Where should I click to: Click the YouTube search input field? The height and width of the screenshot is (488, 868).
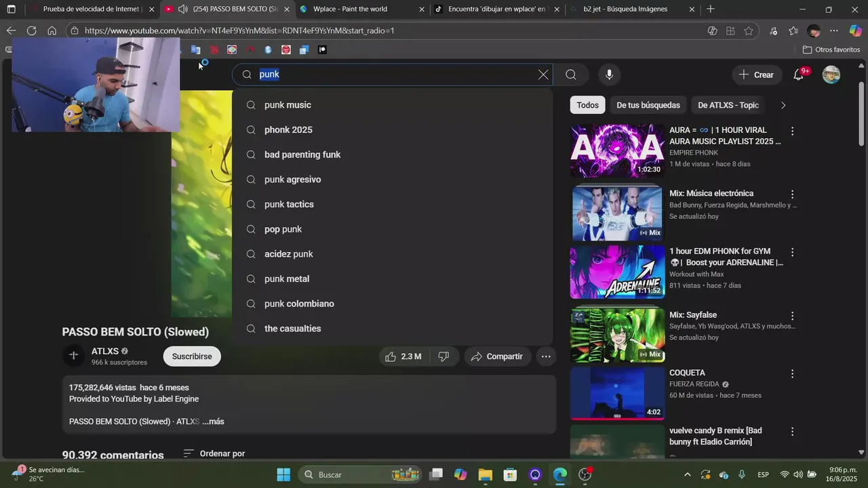tap(393, 75)
